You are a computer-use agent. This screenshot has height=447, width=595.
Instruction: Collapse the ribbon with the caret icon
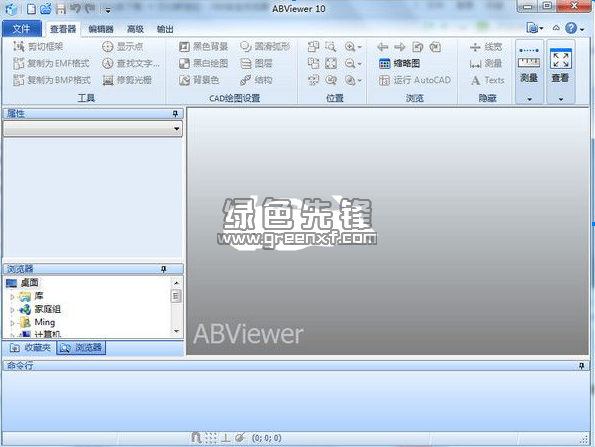(556, 28)
